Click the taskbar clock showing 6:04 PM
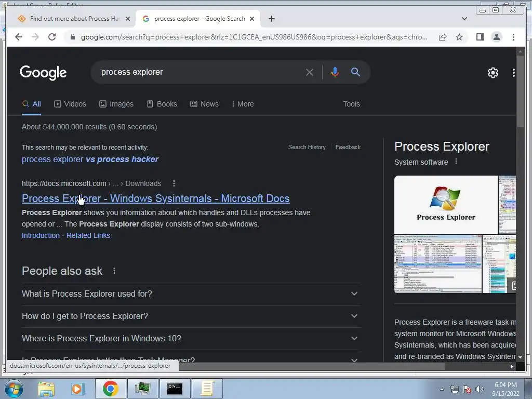Image resolution: width=532 pixels, height=399 pixels. click(x=506, y=389)
